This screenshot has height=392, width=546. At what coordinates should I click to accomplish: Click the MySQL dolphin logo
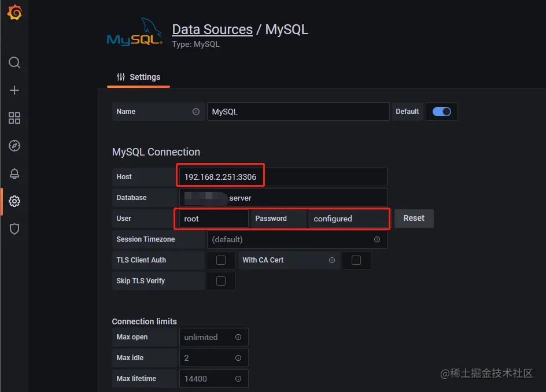click(135, 32)
